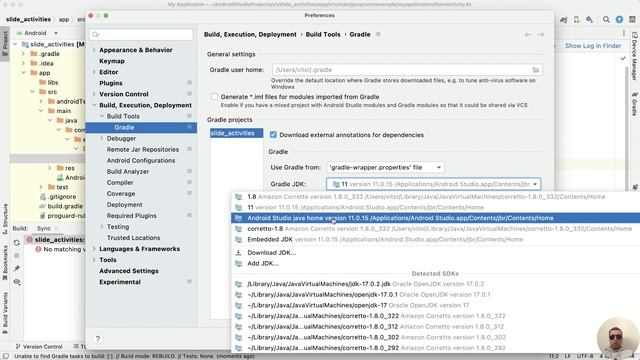Viewport: 640px width, 360px height.
Task: Enable Generate *.iml files for modules checkbox
Action: click(214, 97)
